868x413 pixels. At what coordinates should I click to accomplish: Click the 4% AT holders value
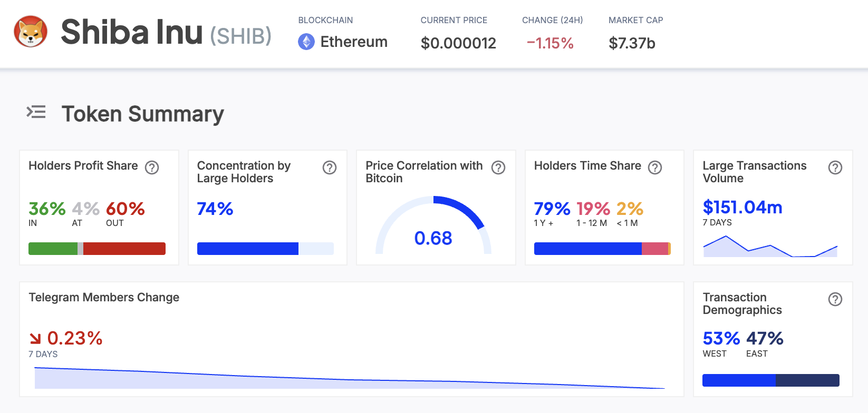click(86, 209)
